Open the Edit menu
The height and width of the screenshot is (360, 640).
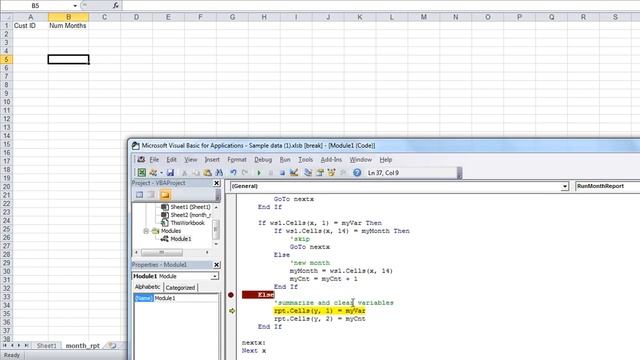pyautogui.click(x=171, y=160)
